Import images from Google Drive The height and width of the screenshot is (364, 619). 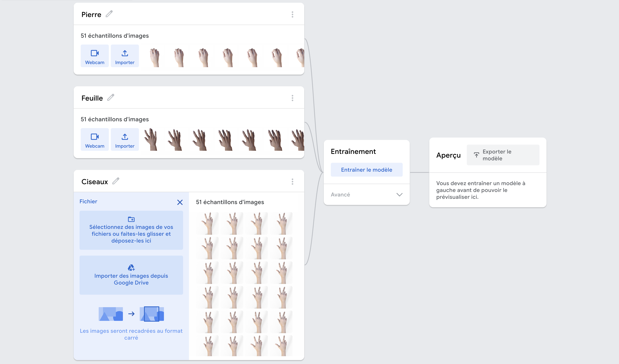coord(131,275)
